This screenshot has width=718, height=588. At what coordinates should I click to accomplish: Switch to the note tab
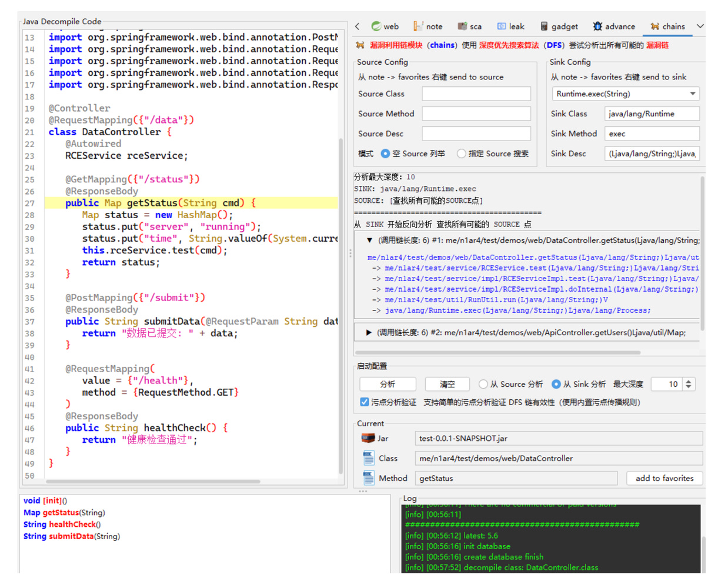click(428, 26)
